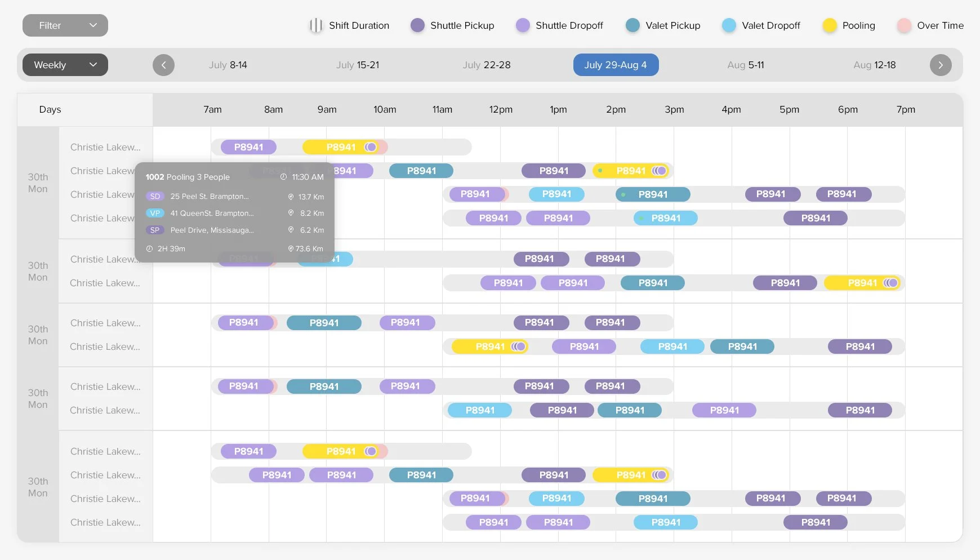
Task: Go to previous weeks with left arrow
Action: [163, 65]
